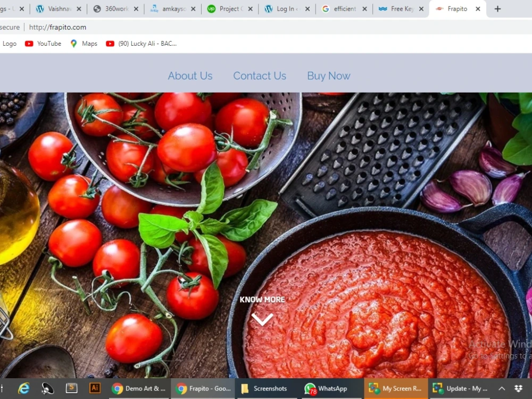Screen dimensions: 532x399
Task: Close the Frapito tab
Action: pyautogui.click(x=478, y=9)
